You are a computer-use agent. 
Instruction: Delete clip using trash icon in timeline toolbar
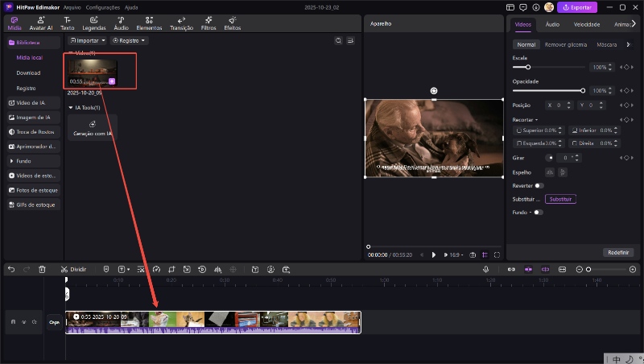(x=42, y=269)
